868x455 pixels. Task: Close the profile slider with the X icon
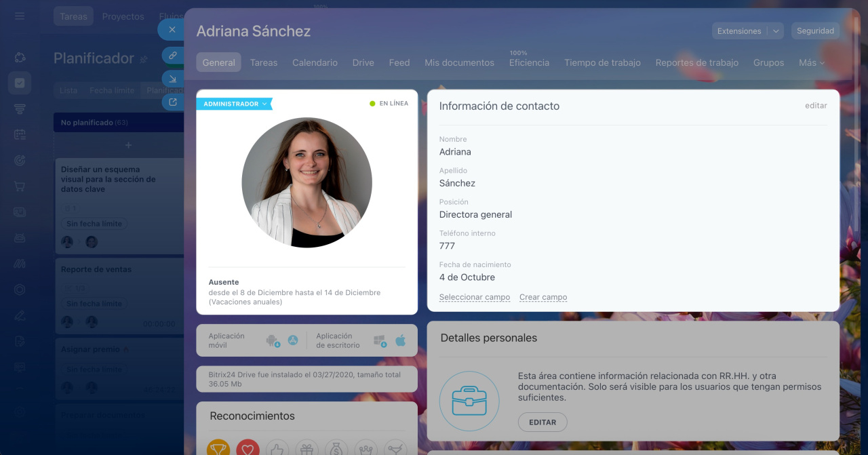point(172,30)
